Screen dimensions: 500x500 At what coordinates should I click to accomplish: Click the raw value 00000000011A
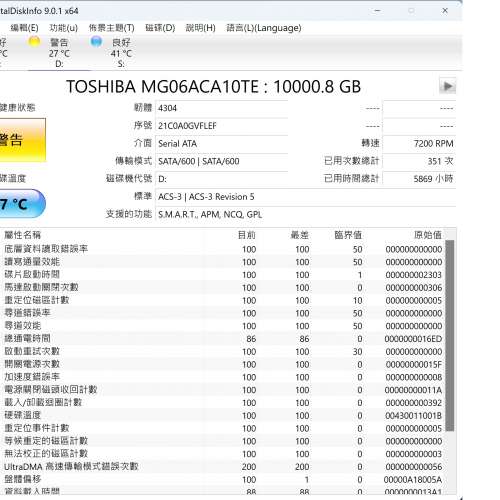[x=413, y=390]
